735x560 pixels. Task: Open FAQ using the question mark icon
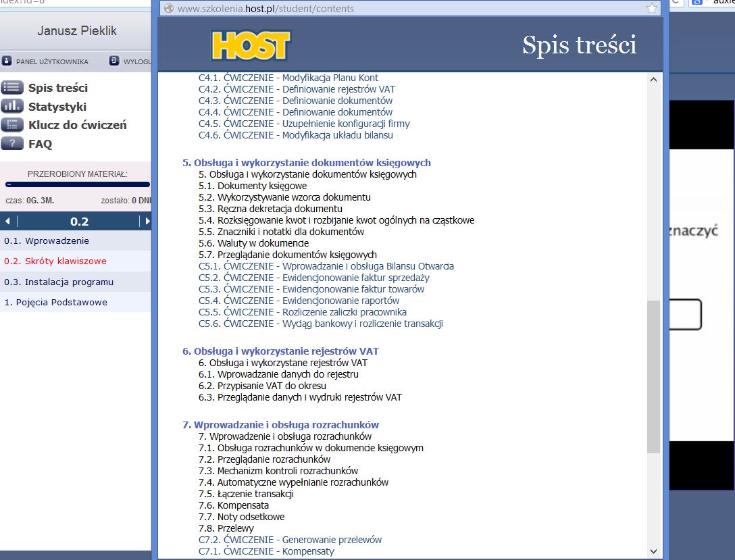11,143
